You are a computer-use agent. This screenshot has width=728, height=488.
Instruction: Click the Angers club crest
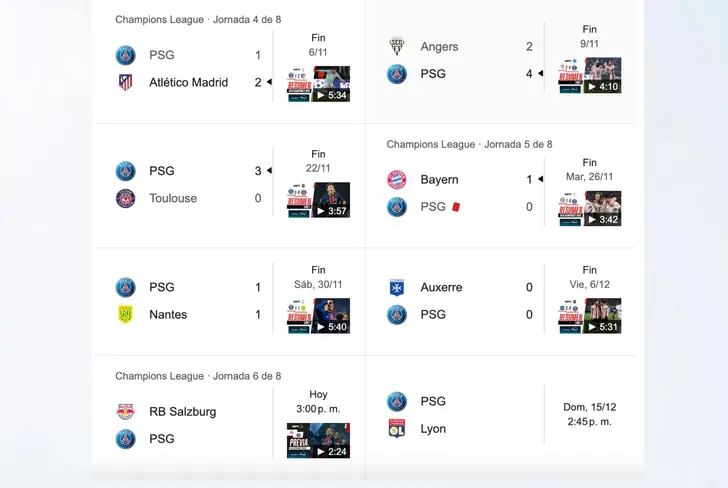tap(397, 46)
